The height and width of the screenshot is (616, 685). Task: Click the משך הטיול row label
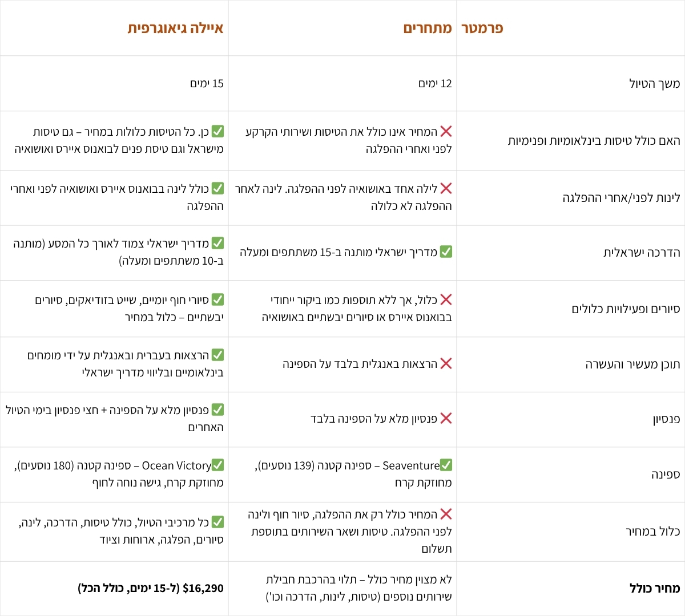tap(654, 83)
